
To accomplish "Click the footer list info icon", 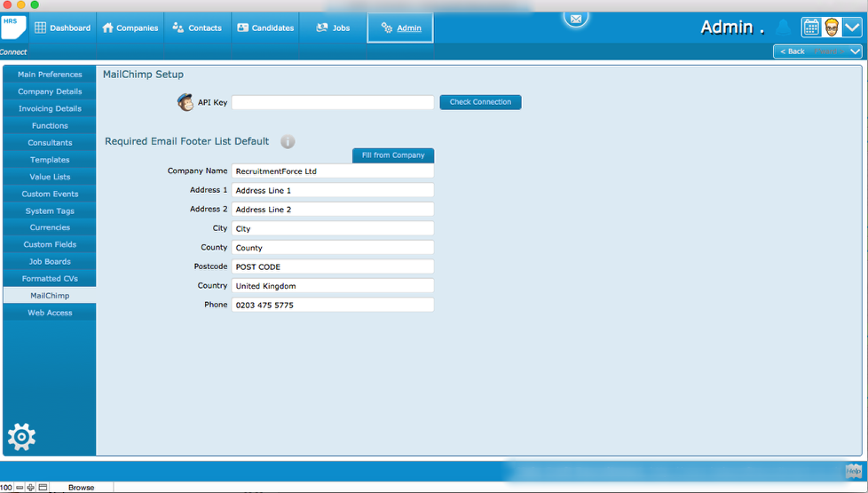I will (x=288, y=142).
